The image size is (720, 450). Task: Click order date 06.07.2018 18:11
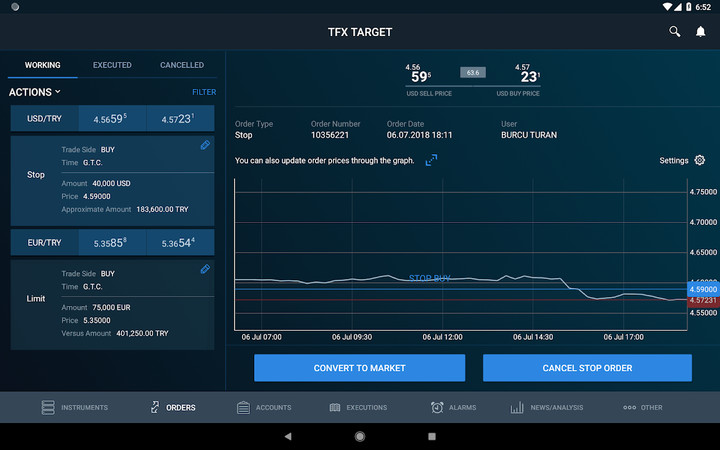[419, 135]
